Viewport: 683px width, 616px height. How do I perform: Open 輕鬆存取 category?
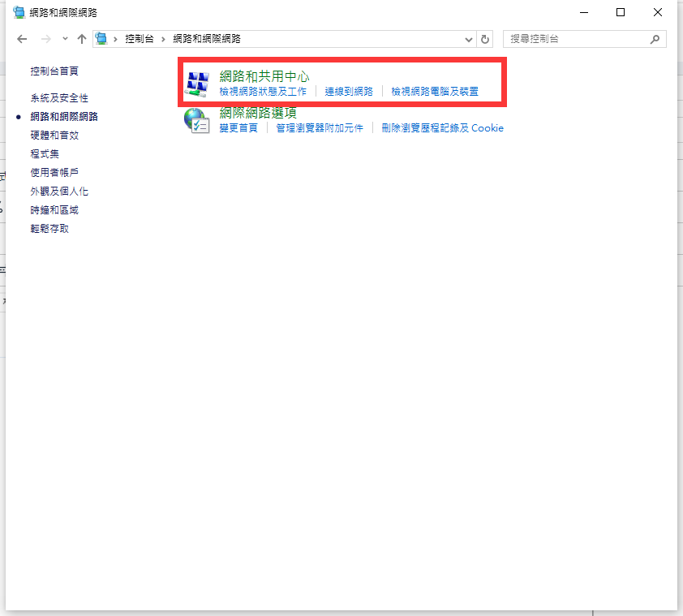(49, 229)
